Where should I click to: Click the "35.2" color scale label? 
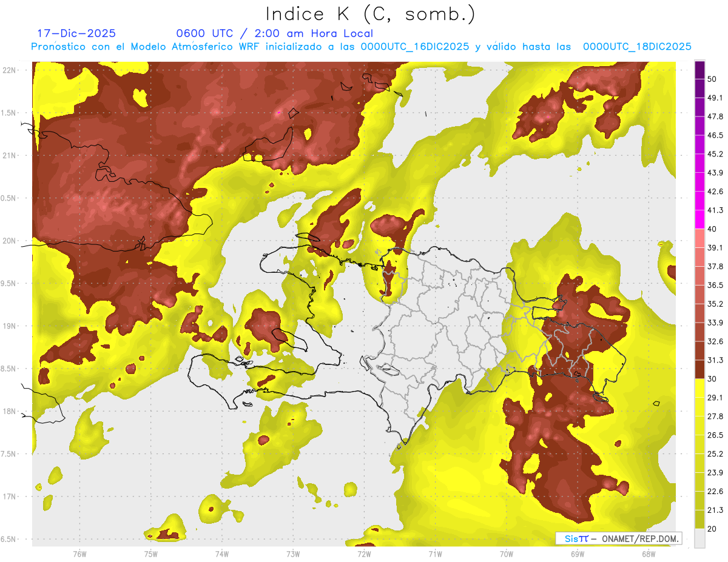pyautogui.click(x=715, y=304)
